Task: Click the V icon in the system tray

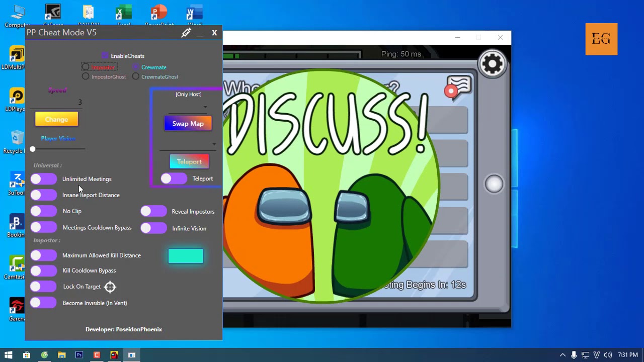Action: 597,355
